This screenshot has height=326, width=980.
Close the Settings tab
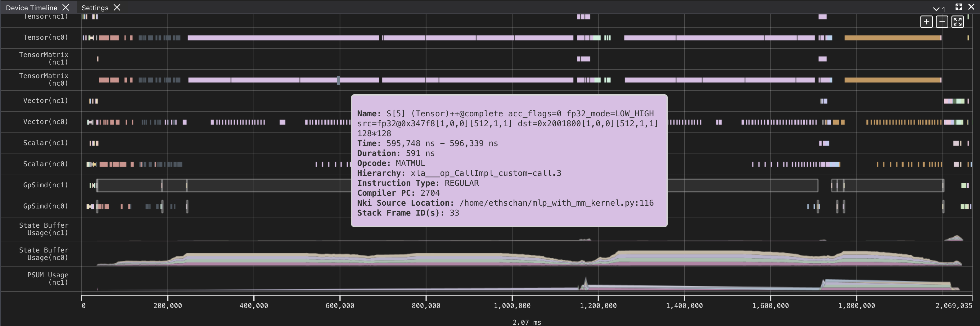coord(117,7)
